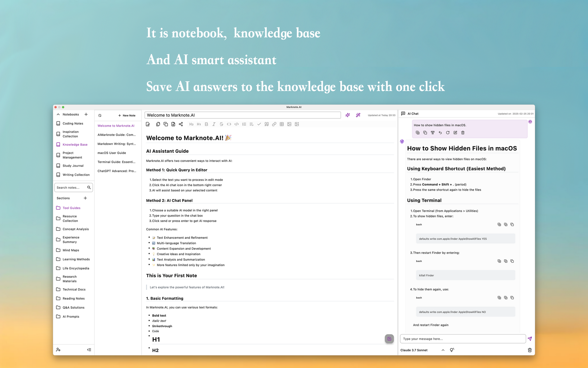The width and height of the screenshot is (588, 368).
Task: Insert a hyperlink with the link icon
Action: (274, 124)
